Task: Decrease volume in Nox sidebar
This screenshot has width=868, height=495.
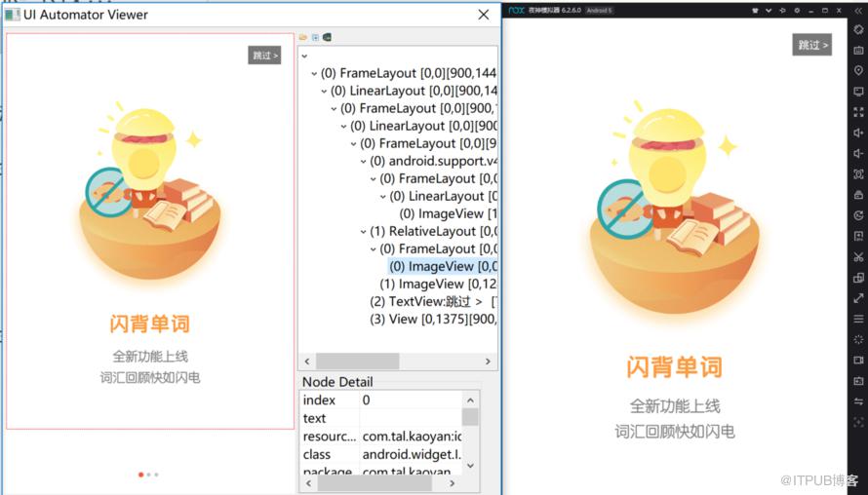Action: coord(858,153)
